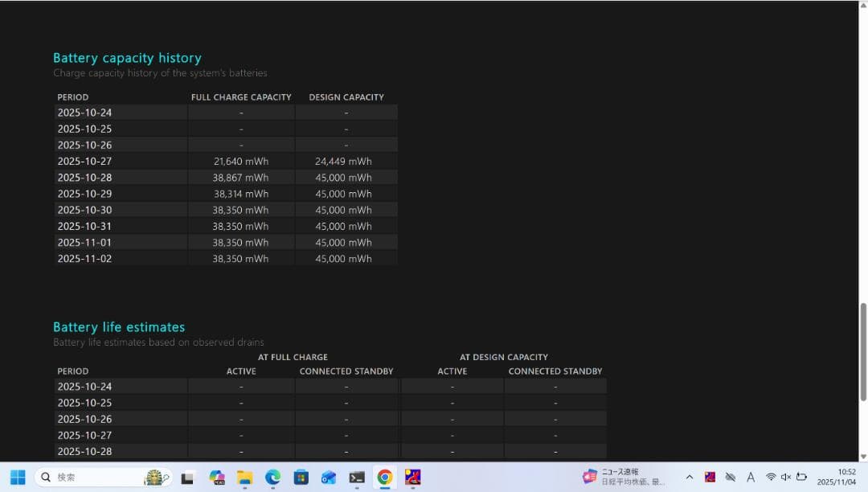Open the Microsoft Store
This screenshot has height=492, width=868.
point(301,478)
